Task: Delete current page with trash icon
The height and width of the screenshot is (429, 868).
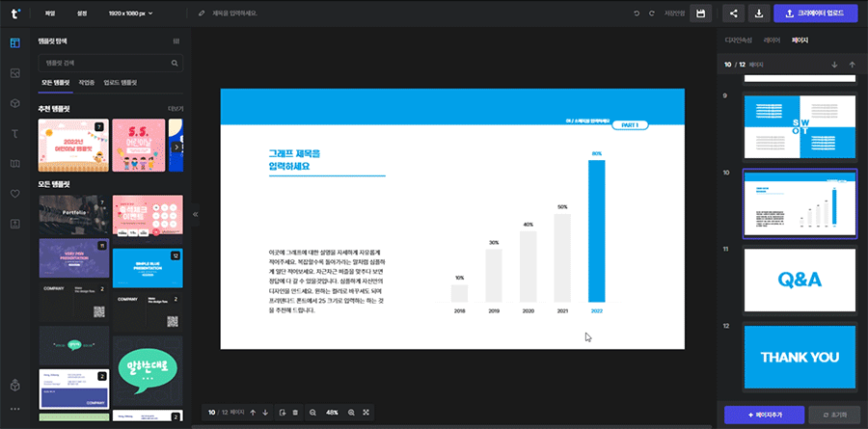Action: [294, 413]
